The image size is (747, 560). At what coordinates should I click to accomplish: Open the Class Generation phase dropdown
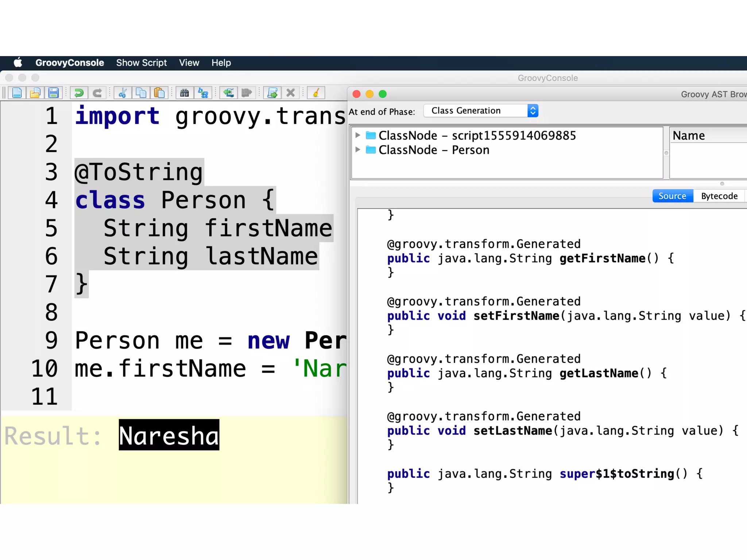tap(481, 111)
